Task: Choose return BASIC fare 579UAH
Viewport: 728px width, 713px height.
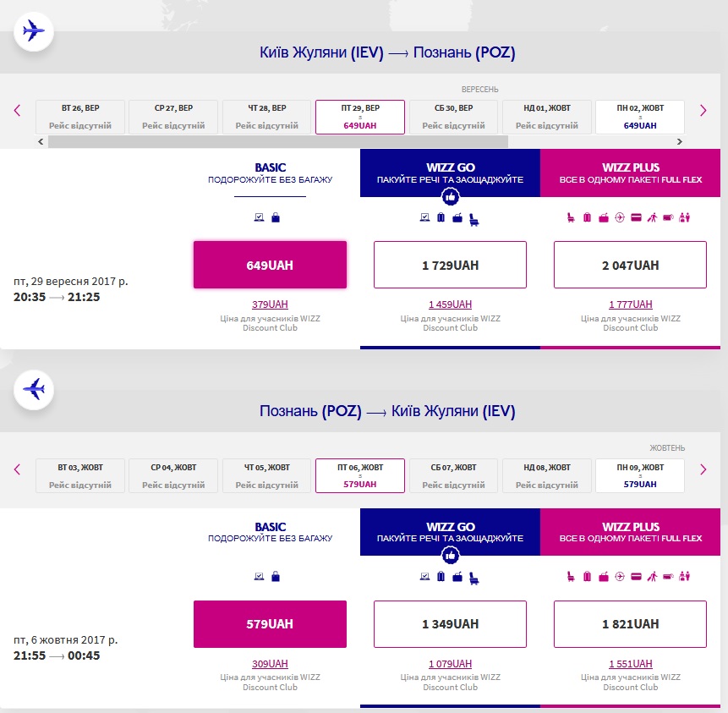Action: [270, 623]
